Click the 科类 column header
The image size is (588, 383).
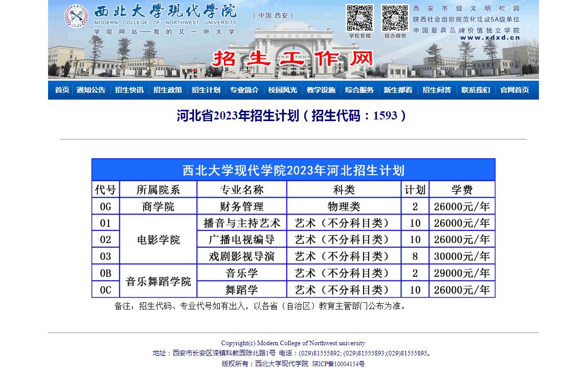(x=344, y=190)
